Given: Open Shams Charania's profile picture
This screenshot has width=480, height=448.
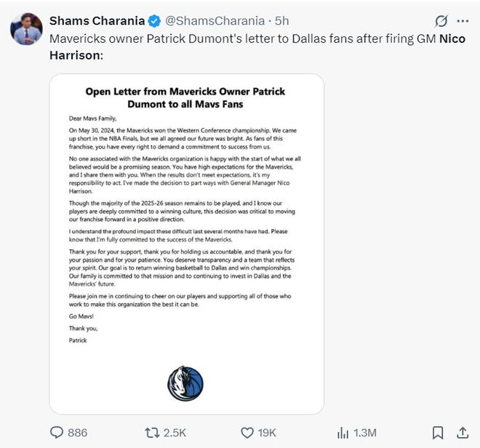Looking at the screenshot, I should point(25,28).
